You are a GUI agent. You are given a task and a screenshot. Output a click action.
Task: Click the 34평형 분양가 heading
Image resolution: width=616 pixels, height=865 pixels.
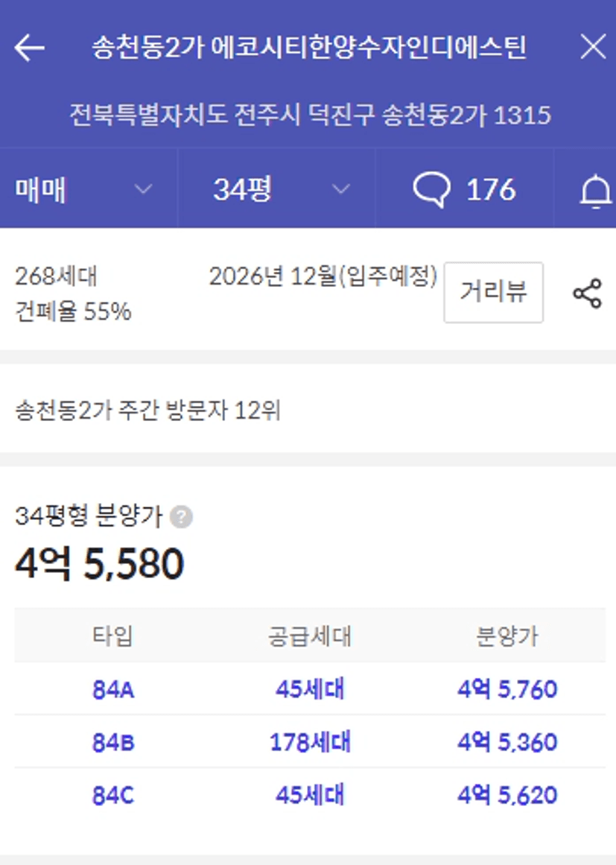(x=89, y=516)
